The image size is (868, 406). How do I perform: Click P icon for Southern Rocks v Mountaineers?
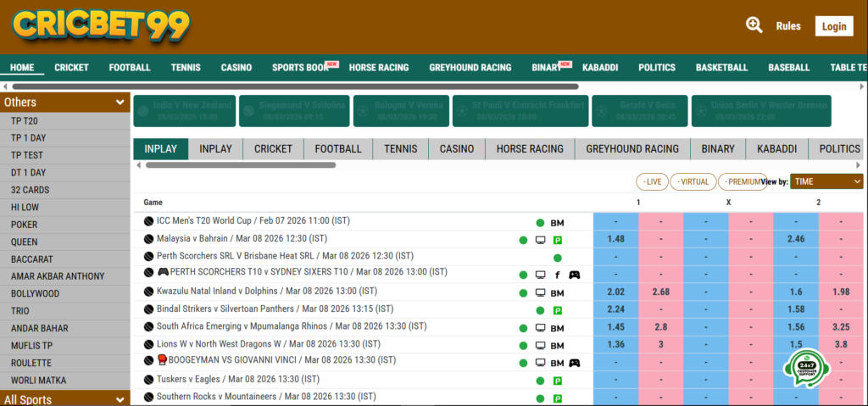tap(558, 399)
